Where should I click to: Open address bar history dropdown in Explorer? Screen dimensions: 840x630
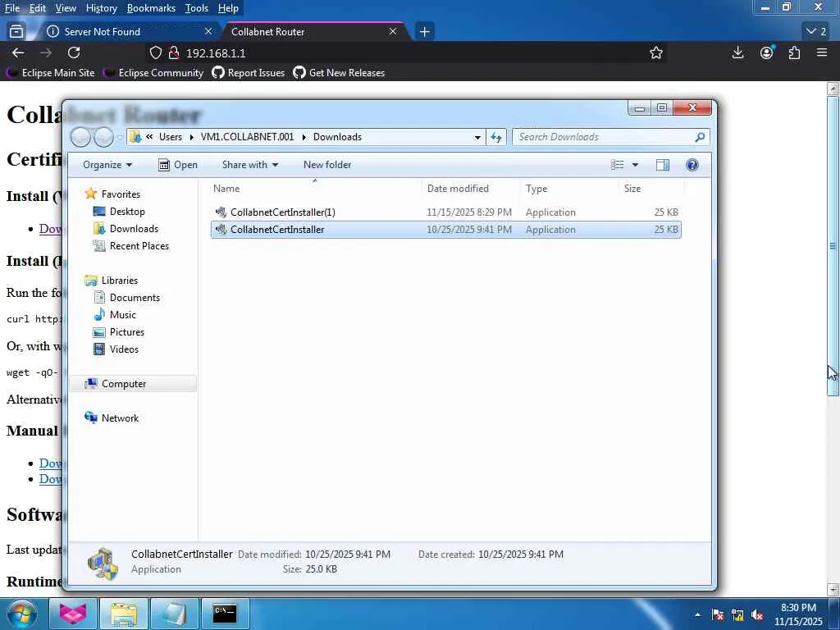[477, 137]
